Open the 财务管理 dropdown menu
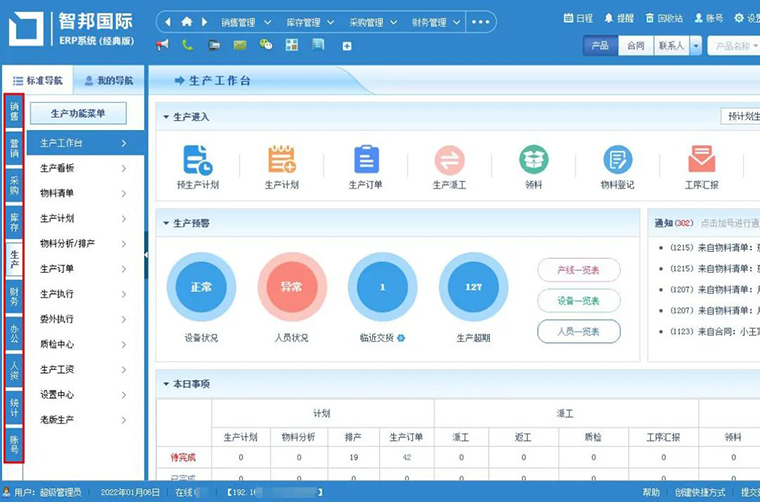760x502 pixels. coord(431,22)
